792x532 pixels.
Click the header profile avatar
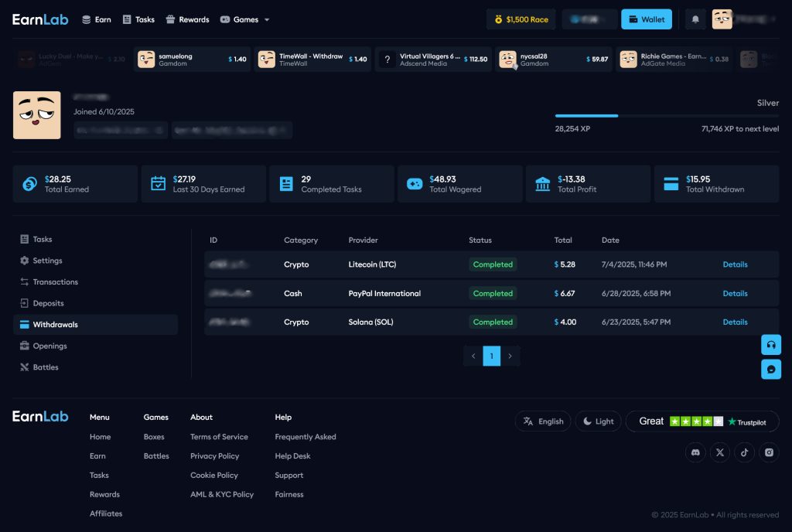click(722, 19)
